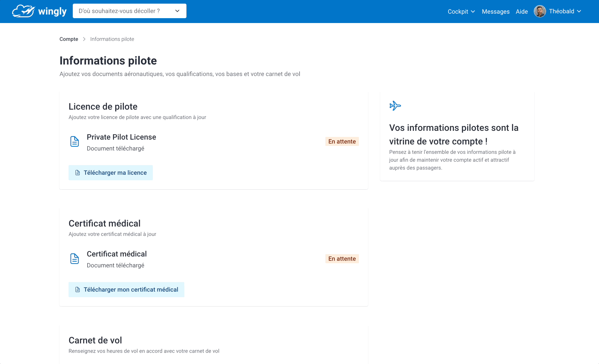Screen dimensions: 599x364
Task: Click the airplane icon in the info card
Action: coord(395,106)
